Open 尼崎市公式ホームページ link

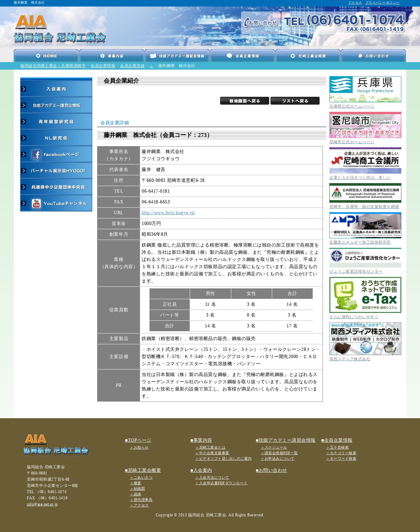click(352, 142)
